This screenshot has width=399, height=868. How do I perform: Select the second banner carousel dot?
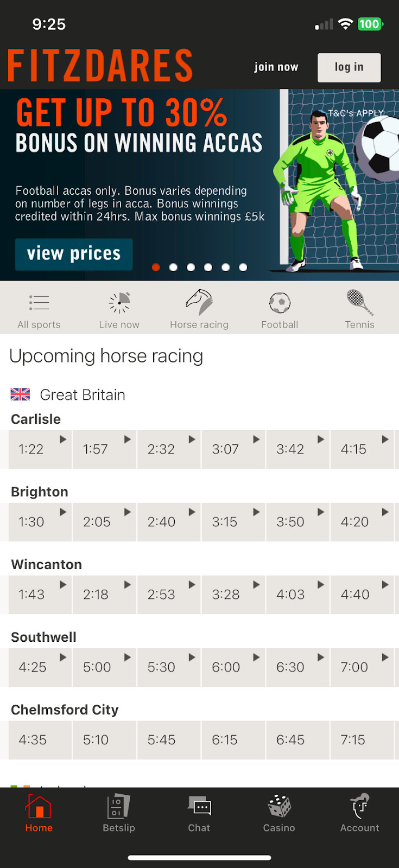(173, 267)
